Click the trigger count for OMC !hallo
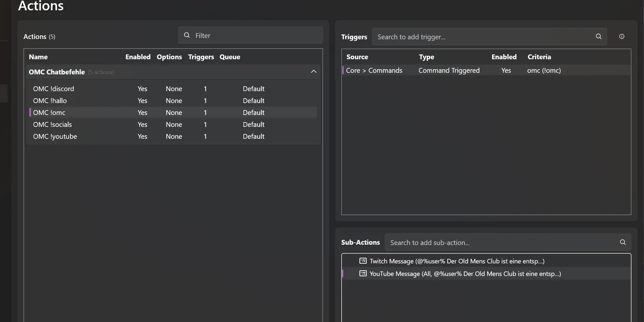Screen dimensions: 644x322 [x=205, y=101]
